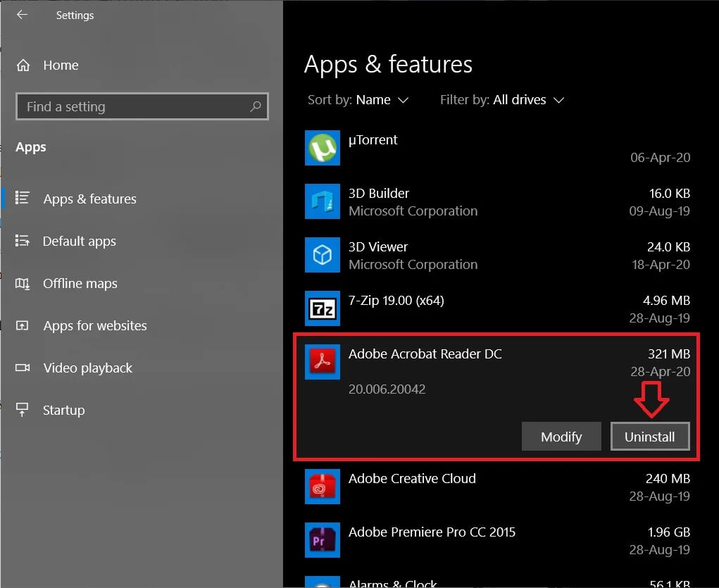Click the Apps section header in sidebar
The height and width of the screenshot is (588, 719).
coord(31,147)
